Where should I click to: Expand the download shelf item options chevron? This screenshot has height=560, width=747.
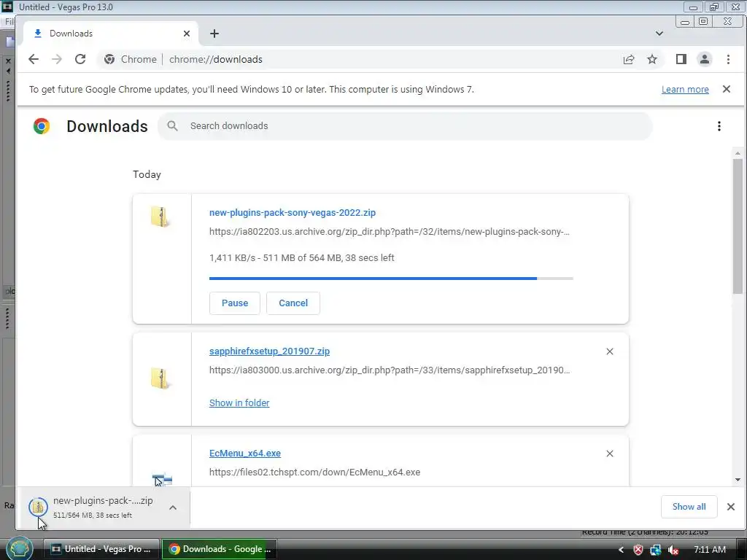tap(173, 507)
